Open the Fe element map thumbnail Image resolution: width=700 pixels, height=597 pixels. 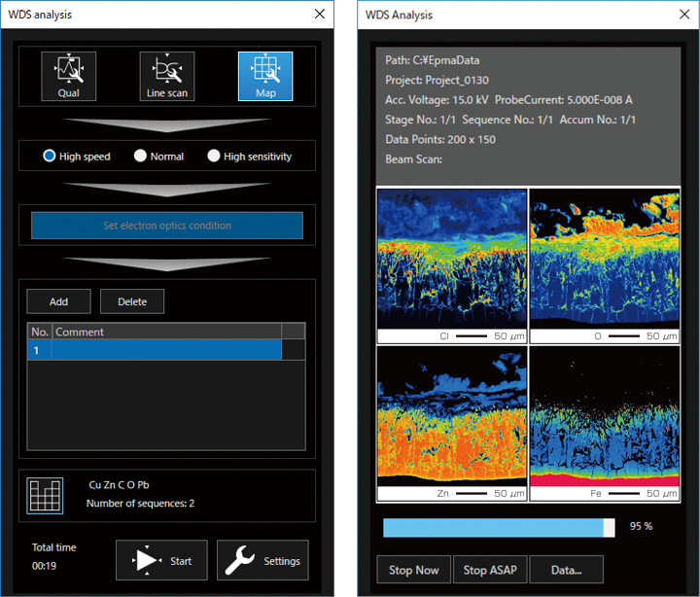605,423
